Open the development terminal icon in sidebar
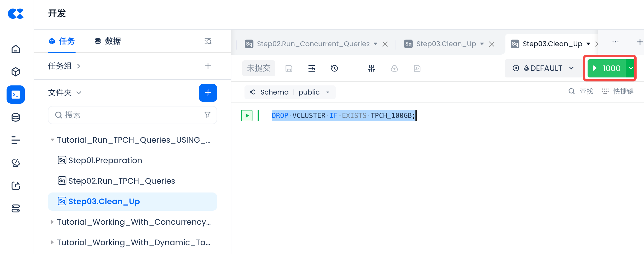The image size is (644, 254). [x=16, y=95]
